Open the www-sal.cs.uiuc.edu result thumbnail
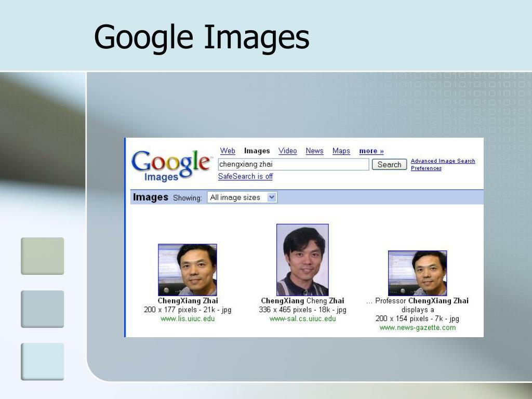This screenshot has height=399, width=532. tap(302, 260)
